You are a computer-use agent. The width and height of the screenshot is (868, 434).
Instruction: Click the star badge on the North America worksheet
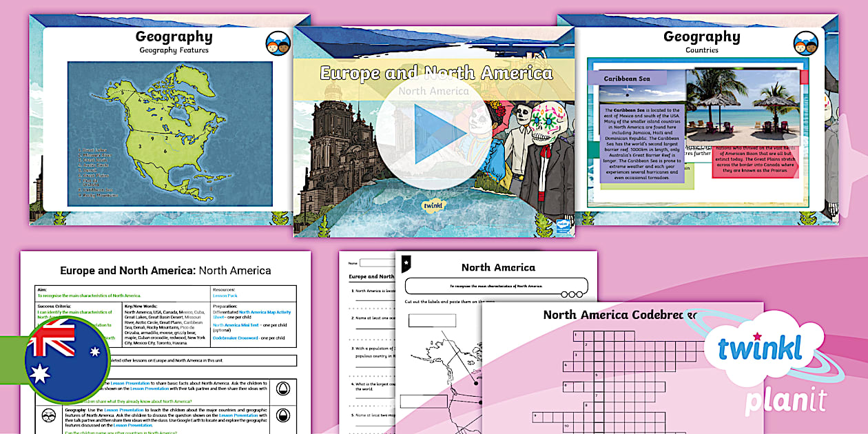point(406,263)
